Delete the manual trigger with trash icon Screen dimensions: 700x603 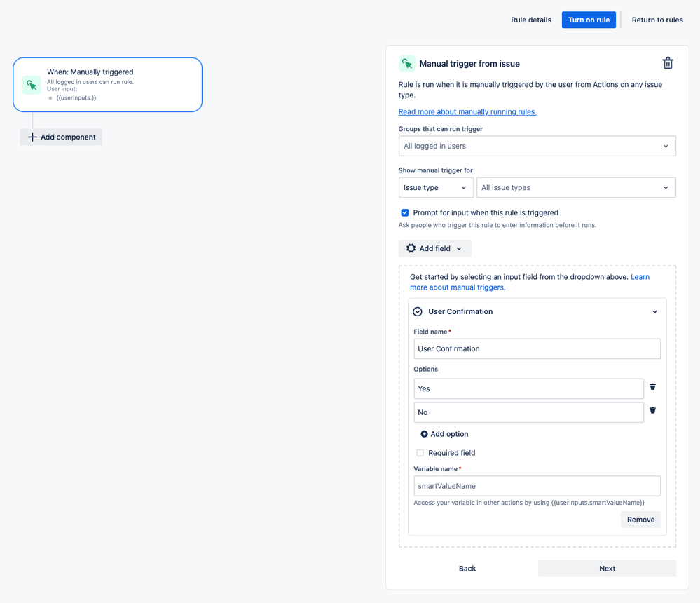tap(667, 63)
